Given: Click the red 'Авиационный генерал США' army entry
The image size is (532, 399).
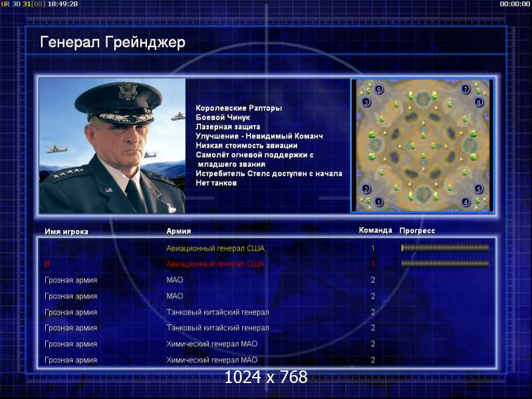Looking at the screenshot, I should (215, 264).
